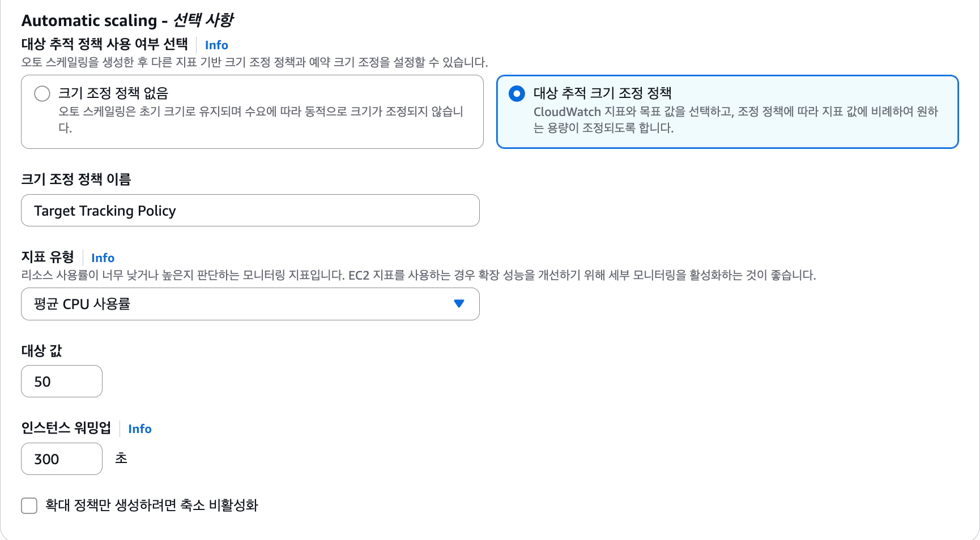This screenshot has height=540, width=980.
Task: Click the Automatic scaling section heading
Action: [x=127, y=20]
